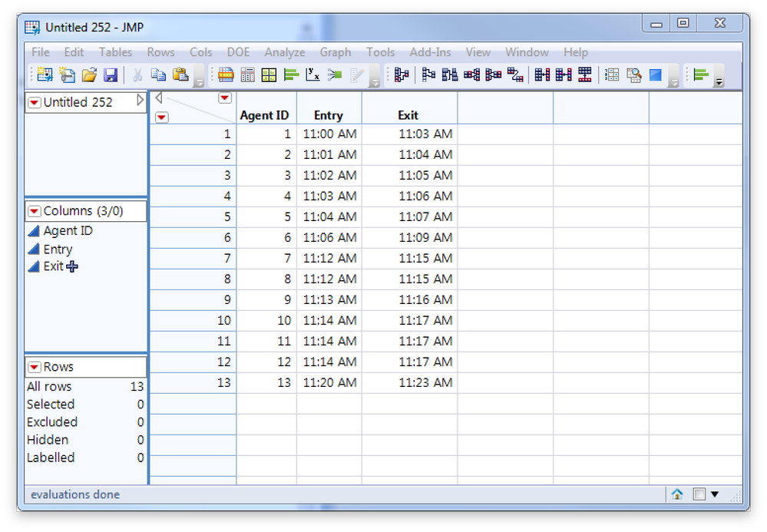Select Entry in the Columns panel list

tap(58, 249)
